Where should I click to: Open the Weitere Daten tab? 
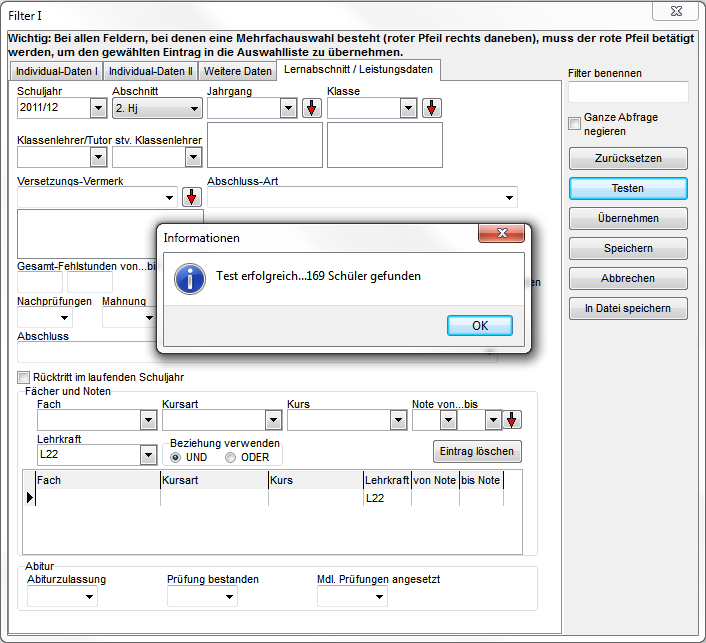[237, 72]
